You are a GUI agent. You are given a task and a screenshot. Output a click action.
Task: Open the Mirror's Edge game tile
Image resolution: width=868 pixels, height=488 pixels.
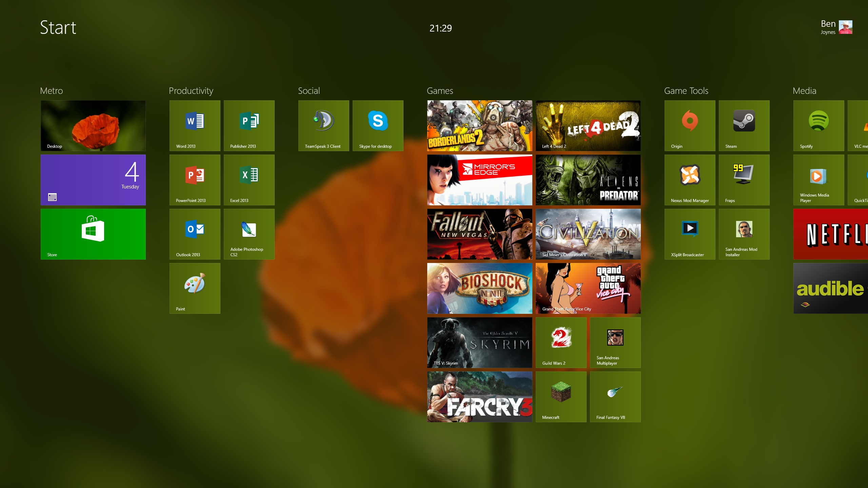tap(479, 180)
